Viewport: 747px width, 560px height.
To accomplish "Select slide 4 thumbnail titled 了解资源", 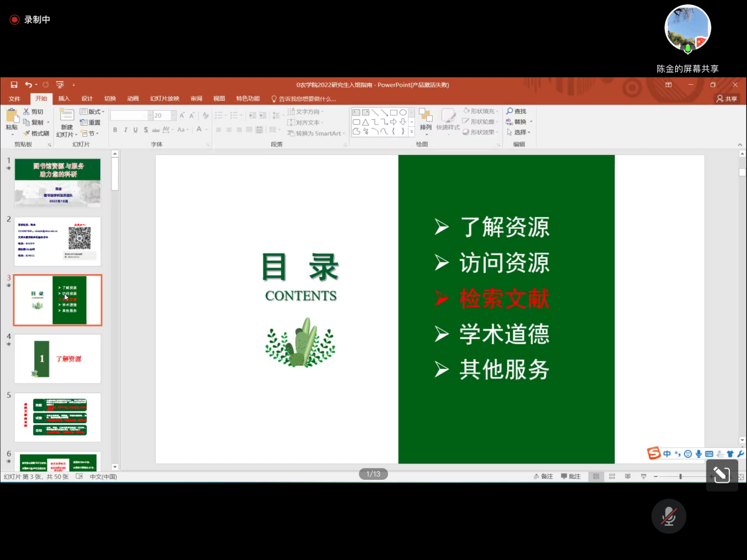I will click(57, 358).
